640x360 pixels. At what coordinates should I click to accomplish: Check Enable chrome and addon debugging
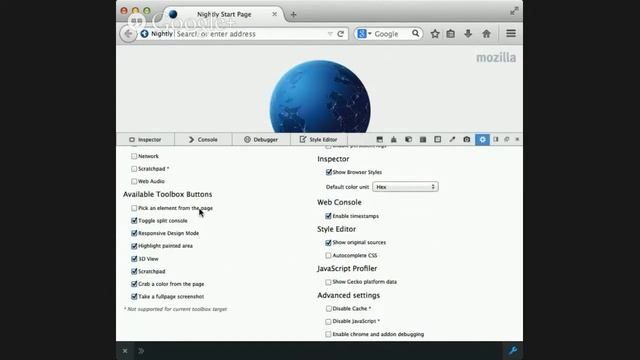pos(328,334)
